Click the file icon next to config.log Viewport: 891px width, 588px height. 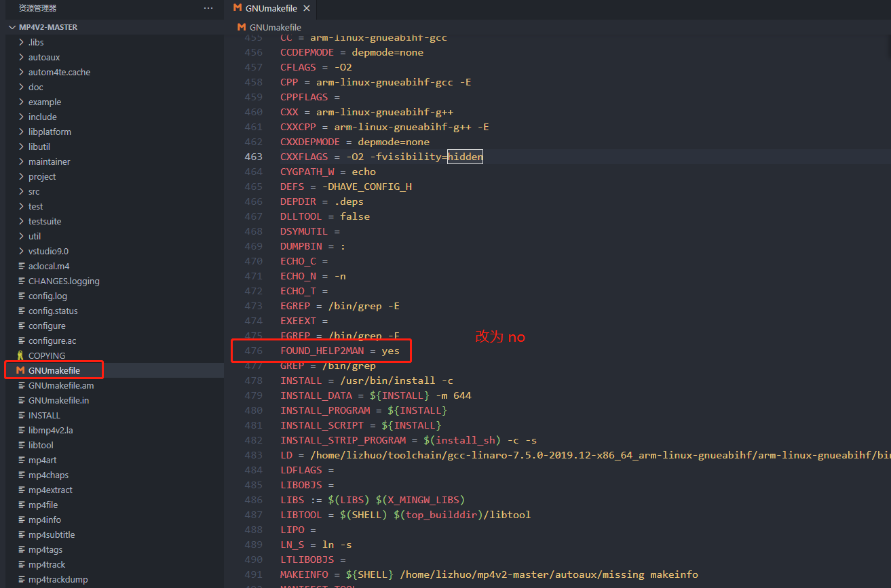tap(22, 296)
